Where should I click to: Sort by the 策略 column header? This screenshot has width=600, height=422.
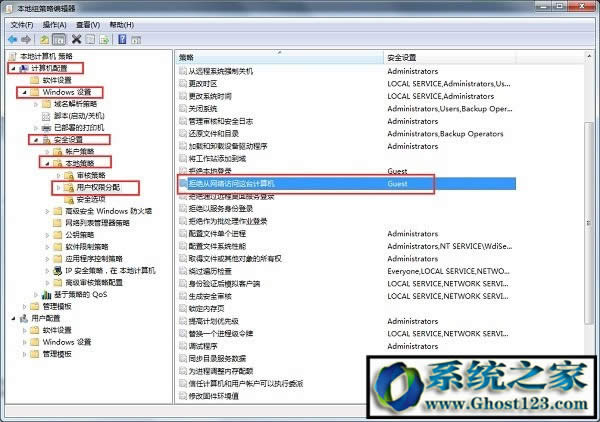coord(279,58)
